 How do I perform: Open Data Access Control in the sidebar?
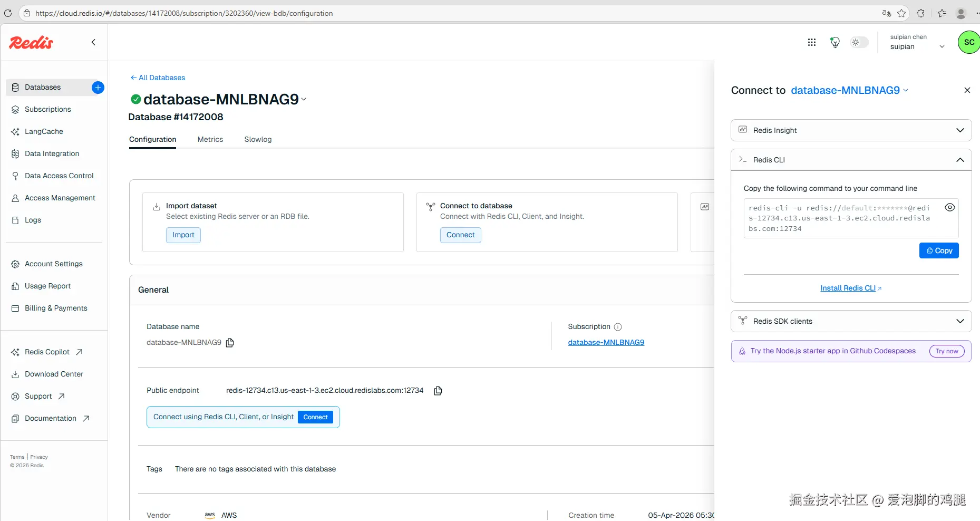point(59,176)
